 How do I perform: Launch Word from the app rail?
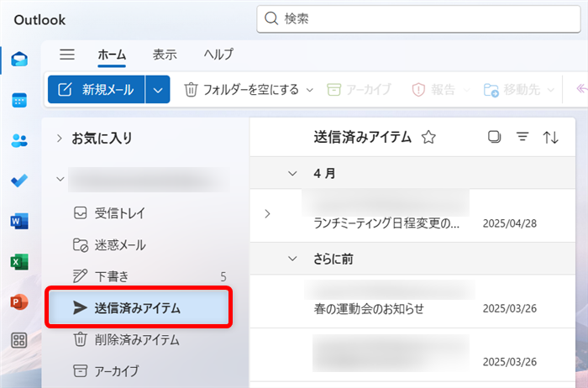click(x=18, y=221)
